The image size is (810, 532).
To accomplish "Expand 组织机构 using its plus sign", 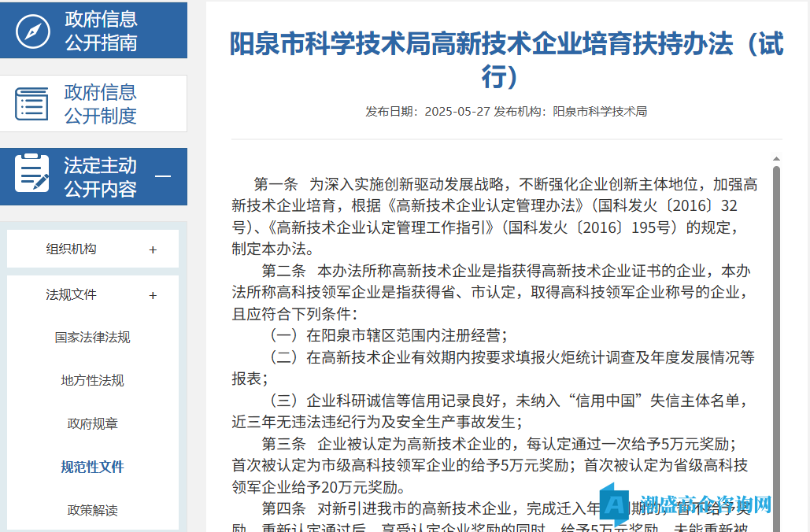I will click(153, 249).
